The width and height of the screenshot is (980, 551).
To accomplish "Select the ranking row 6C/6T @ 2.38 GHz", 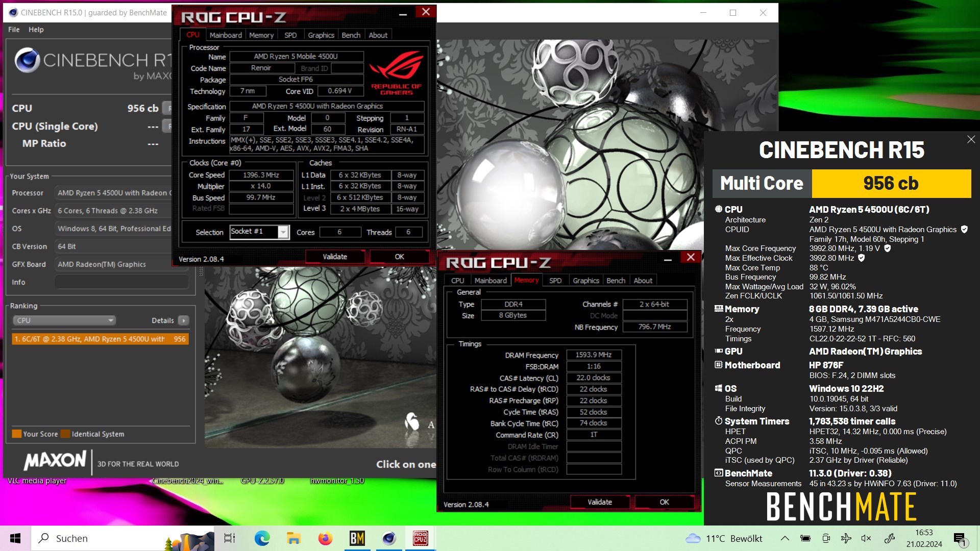I will click(101, 339).
